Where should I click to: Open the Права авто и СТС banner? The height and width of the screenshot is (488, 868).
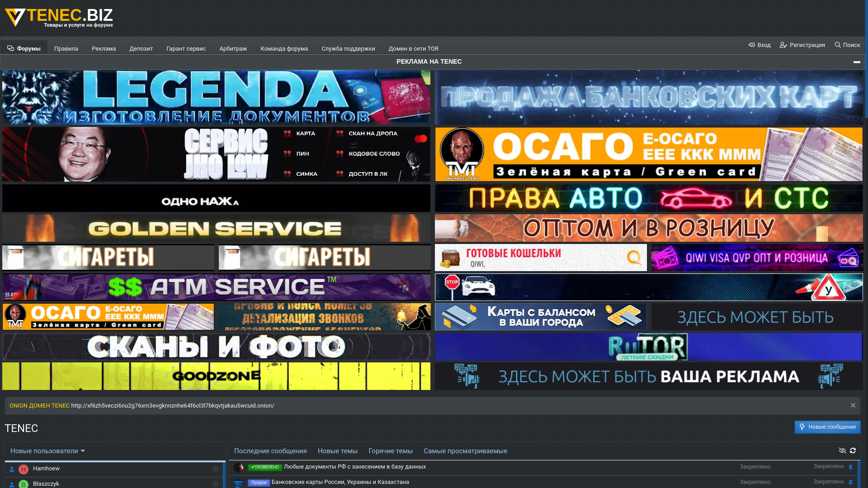click(x=649, y=198)
